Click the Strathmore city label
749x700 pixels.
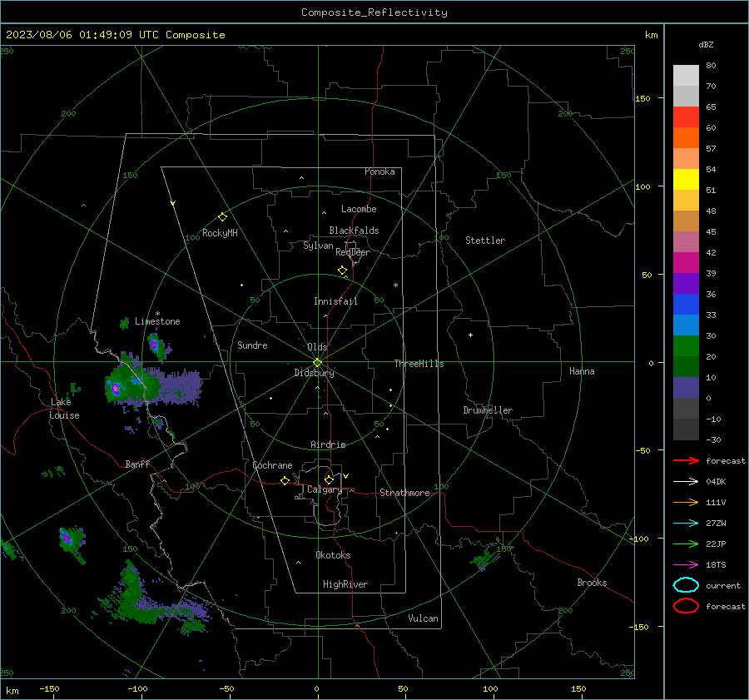[404, 493]
